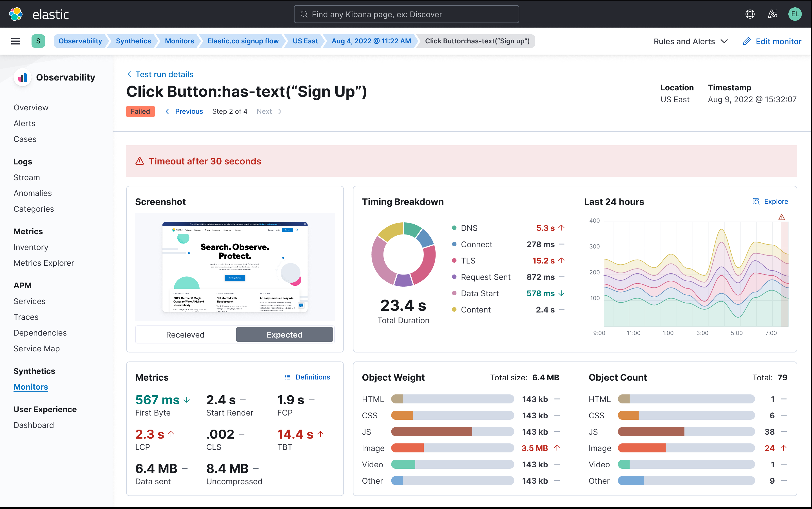Click the DNS up-arrow trend icon

561,228
